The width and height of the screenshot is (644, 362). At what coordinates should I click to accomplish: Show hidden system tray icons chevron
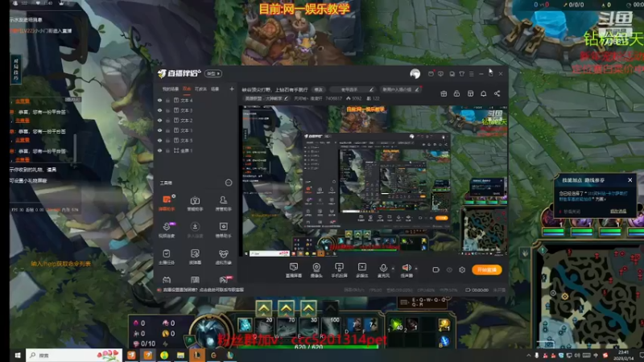click(529, 356)
